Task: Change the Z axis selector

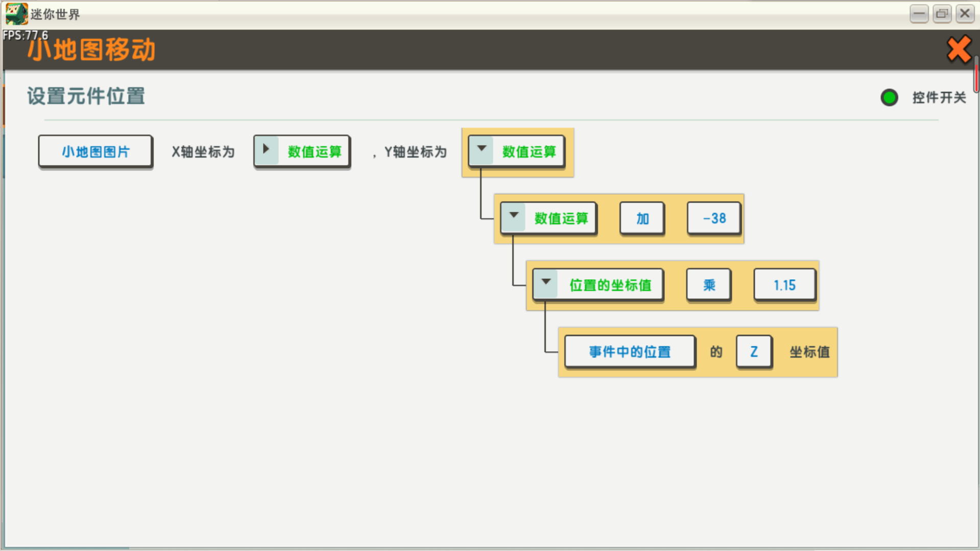Action: coord(754,352)
